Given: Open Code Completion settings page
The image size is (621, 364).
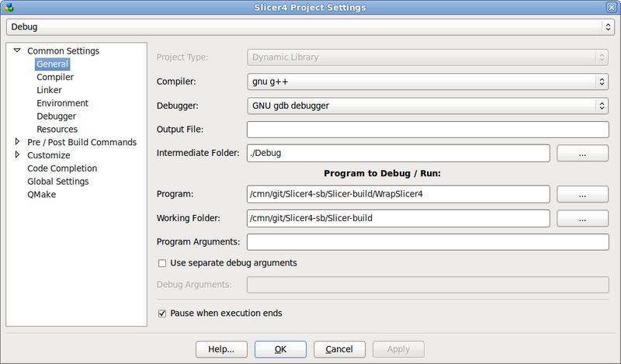Looking at the screenshot, I should pyautogui.click(x=62, y=168).
